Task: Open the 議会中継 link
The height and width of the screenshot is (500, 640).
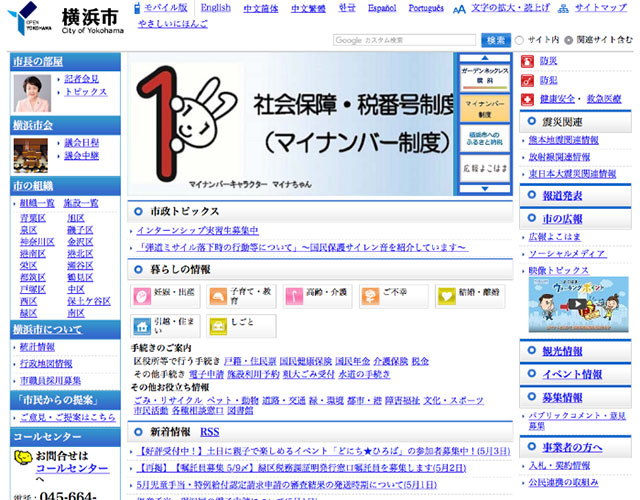Action: (x=82, y=156)
